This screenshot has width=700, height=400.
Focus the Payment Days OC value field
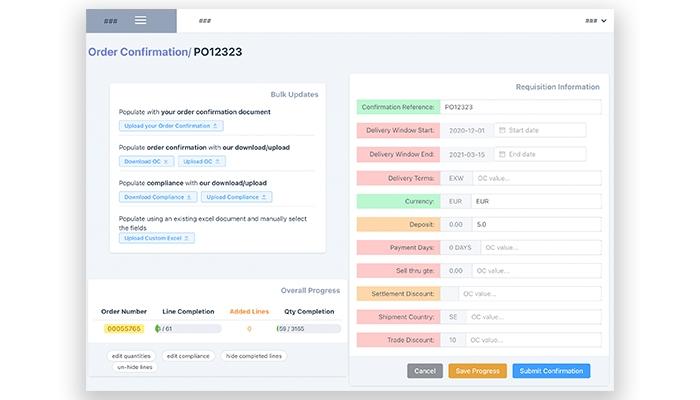coord(541,248)
